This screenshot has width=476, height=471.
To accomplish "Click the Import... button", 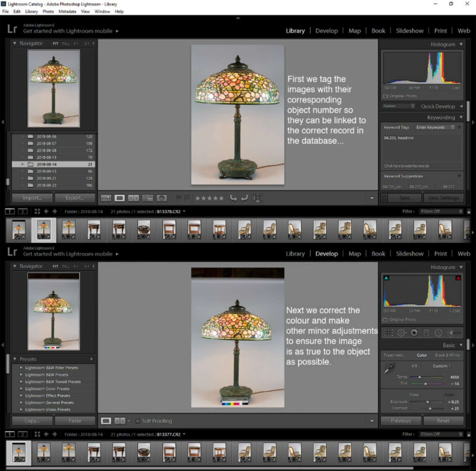I will (x=32, y=198).
